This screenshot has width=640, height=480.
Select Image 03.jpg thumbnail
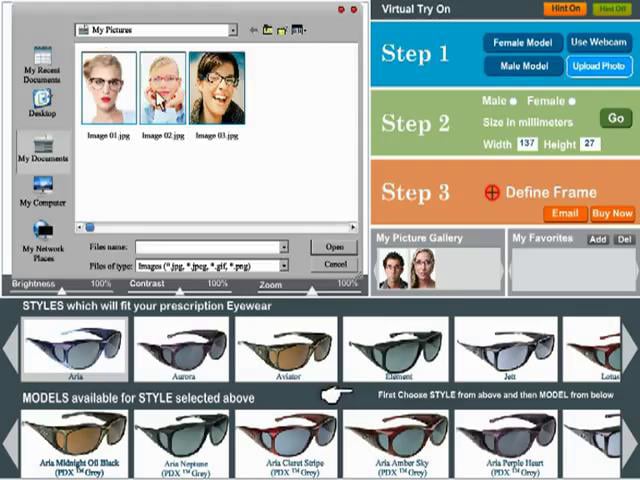[x=217, y=88]
